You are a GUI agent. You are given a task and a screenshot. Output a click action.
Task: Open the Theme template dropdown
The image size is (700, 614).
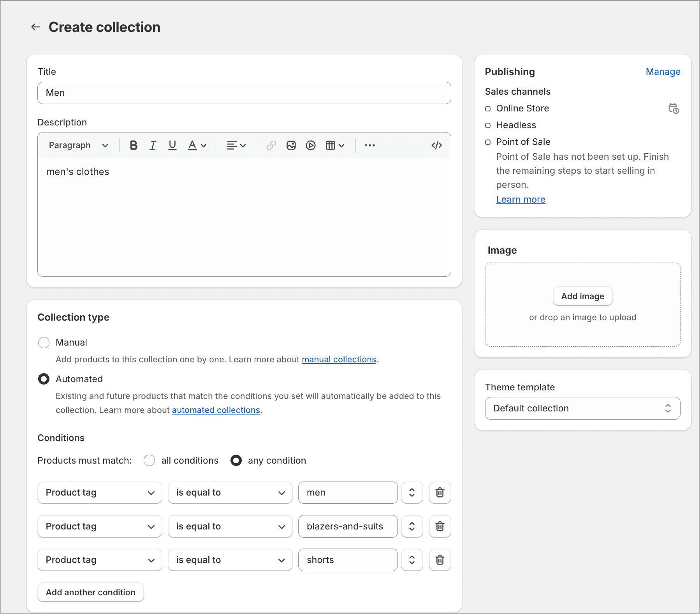(582, 408)
